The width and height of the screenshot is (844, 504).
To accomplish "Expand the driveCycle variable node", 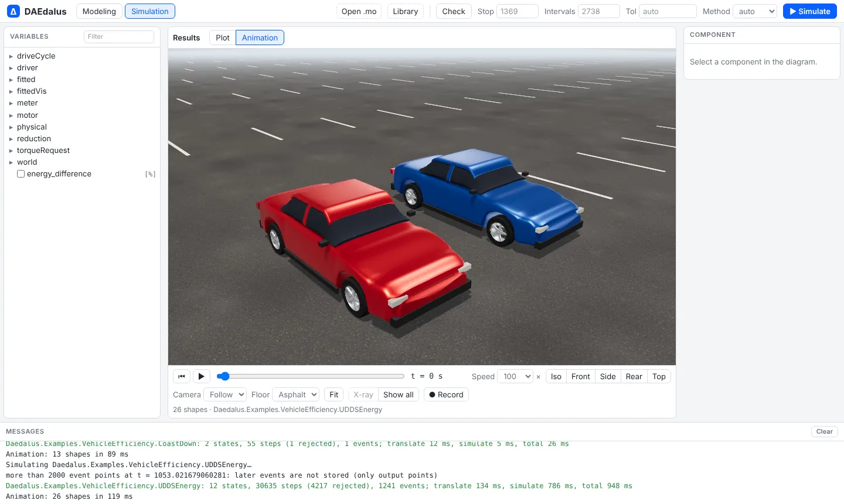I will pyautogui.click(x=11, y=56).
